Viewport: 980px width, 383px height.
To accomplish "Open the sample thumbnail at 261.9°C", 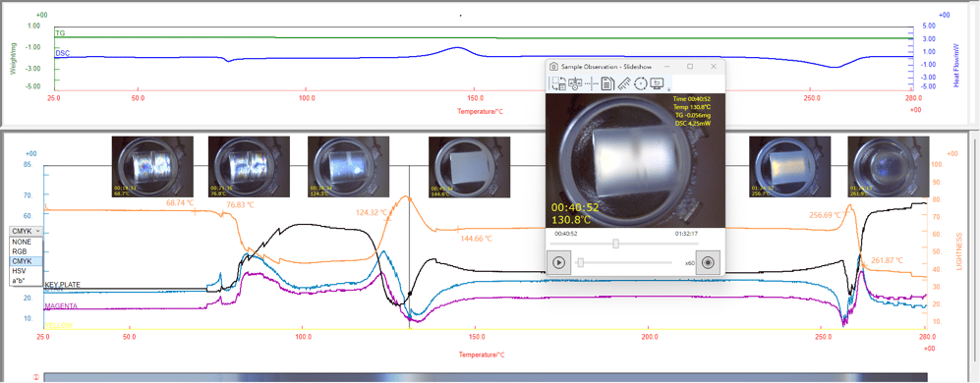I will pyautogui.click(x=889, y=166).
